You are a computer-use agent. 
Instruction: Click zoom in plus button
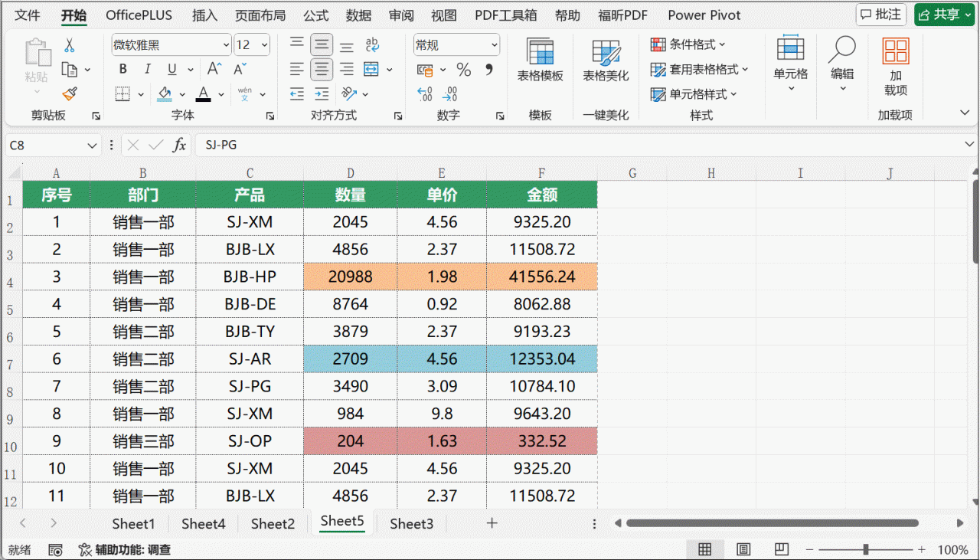pyautogui.click(x=922, y=549)
